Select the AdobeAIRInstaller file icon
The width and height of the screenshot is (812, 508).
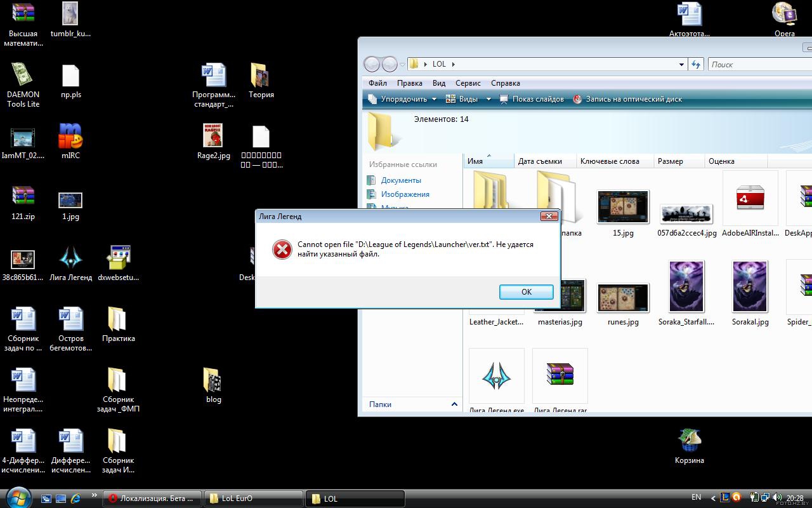[750, 198]
